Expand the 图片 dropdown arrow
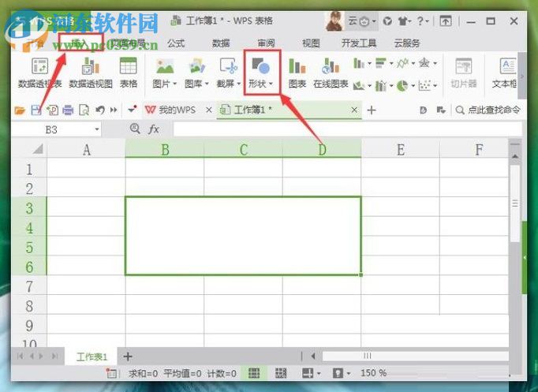 point(174,84)
